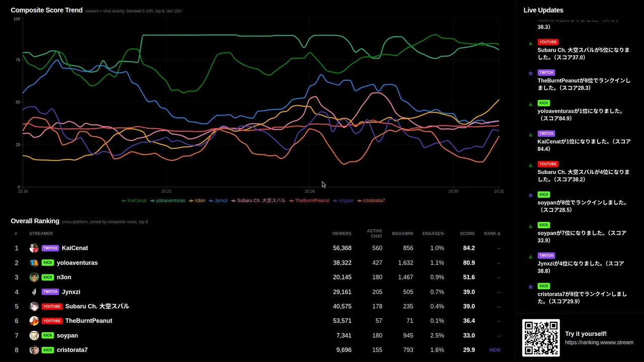
Task: Click the KICK badge in cristorata7's ranking row
Action: (x=48, y=350)
